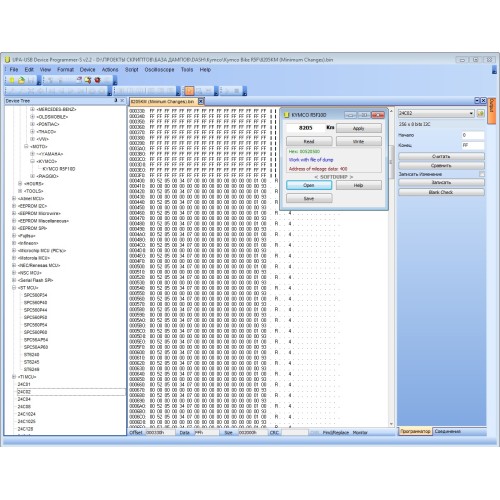The image size is (500, 500).
Task: Click Apply in KYMCO dialog
Action: [x=359, y=128]
